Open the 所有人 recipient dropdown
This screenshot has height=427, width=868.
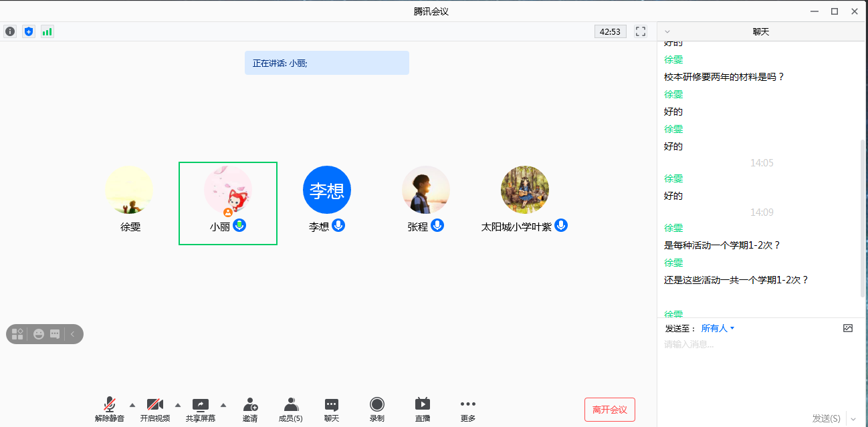tap(718, 328)
